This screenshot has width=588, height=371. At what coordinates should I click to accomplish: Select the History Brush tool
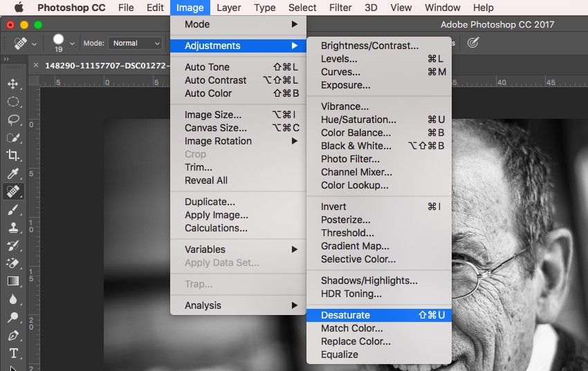pos(13,245)
